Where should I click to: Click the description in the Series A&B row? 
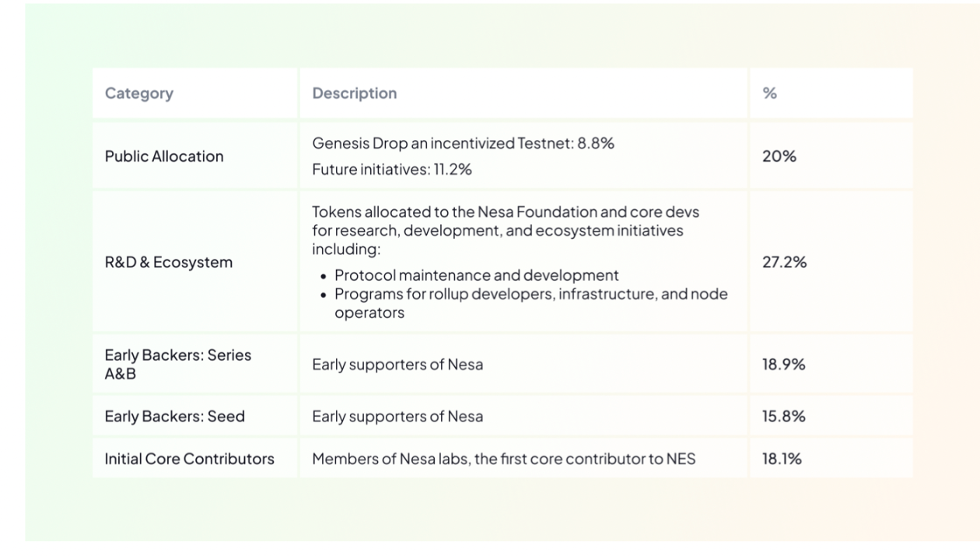(397, 364)
